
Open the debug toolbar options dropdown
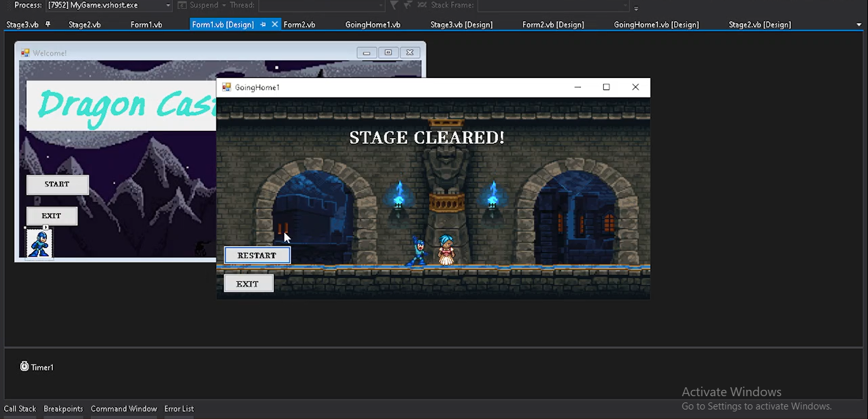(636, 8)
